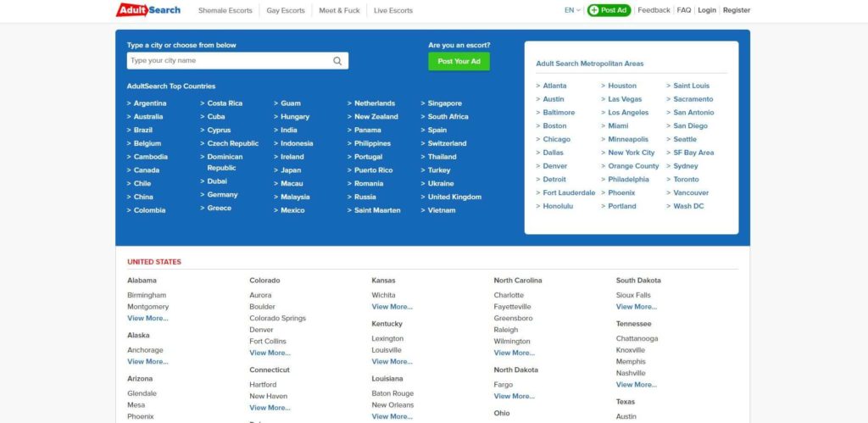
Task: Expand View More under Tennessee
Action: pyautogui.click(x=637, y=385)
